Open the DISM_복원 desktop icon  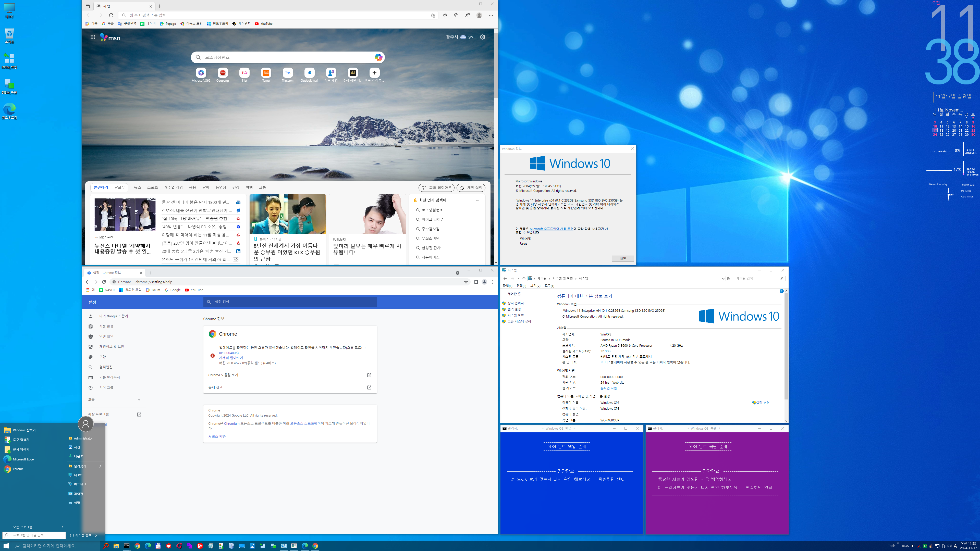pyautogui.click(x=9, y=86)
